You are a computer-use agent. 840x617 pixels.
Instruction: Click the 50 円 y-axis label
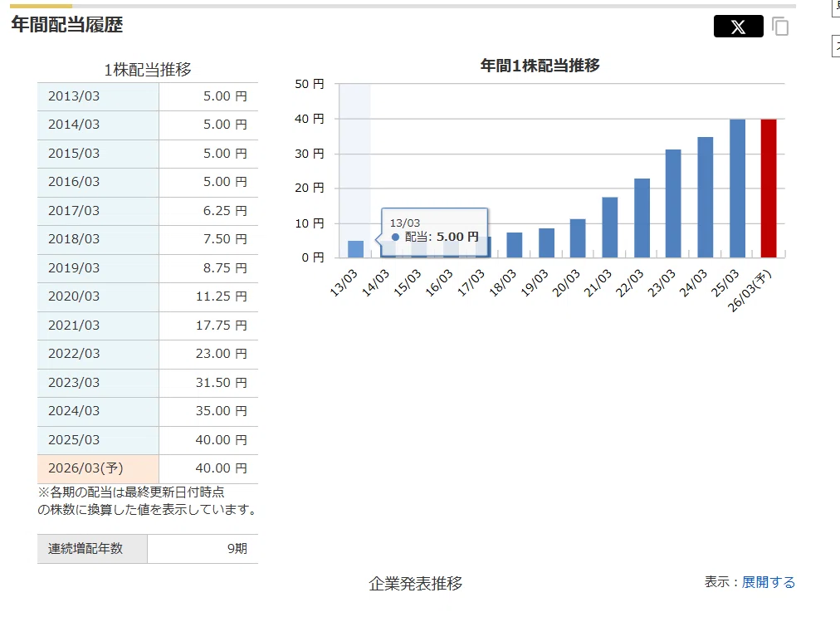pos(310,84)
